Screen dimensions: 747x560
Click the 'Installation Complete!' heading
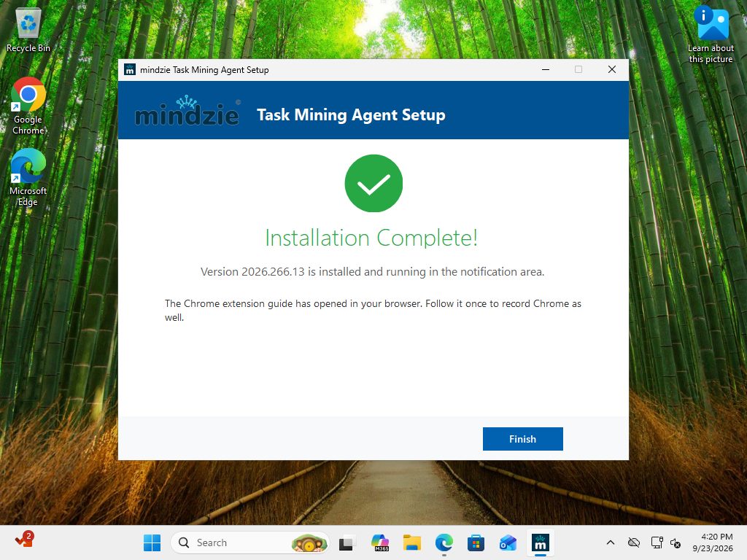click(371, 238)
